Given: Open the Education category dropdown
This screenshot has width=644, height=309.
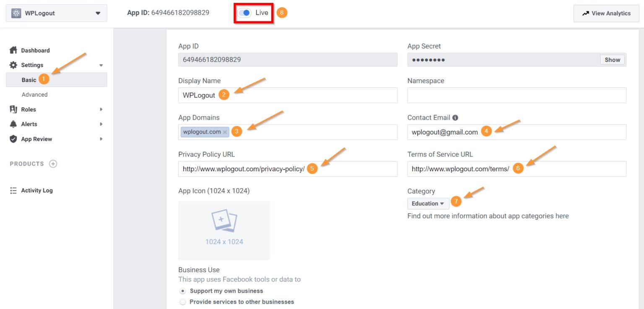Looking at the screenshot, I should coord(428,203).
